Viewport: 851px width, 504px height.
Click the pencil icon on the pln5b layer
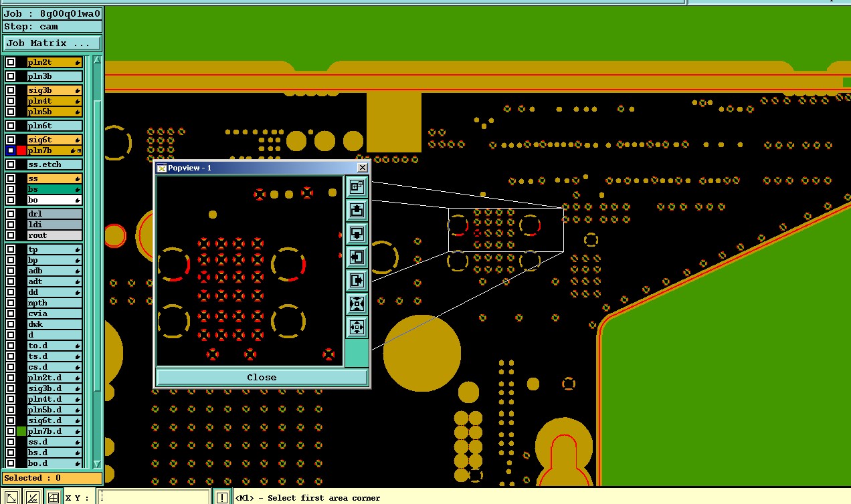coord(78,112)
